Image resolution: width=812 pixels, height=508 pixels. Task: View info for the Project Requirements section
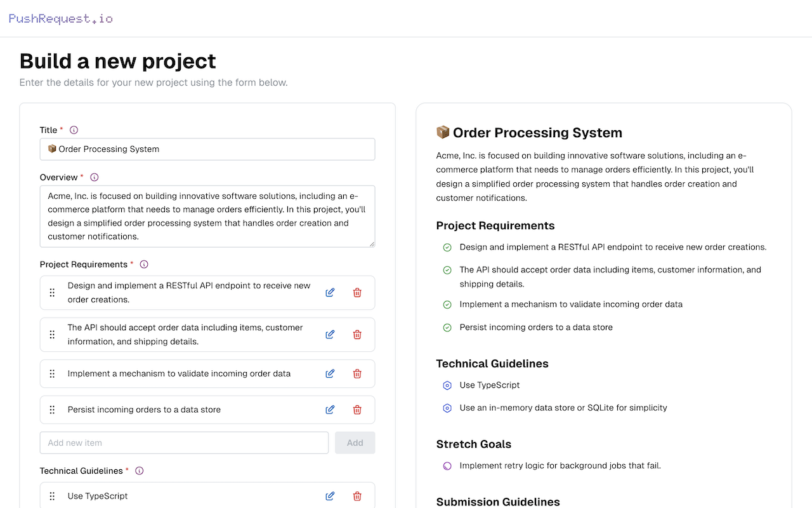click(144, 264)
